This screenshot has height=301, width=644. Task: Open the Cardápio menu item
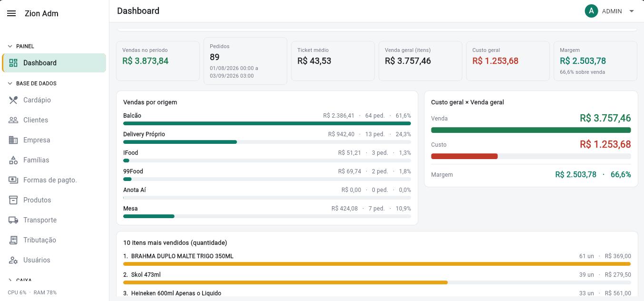point(54,100)
